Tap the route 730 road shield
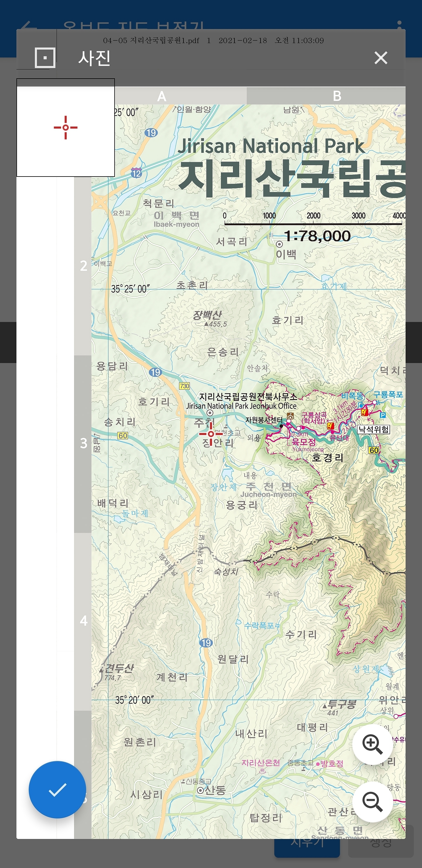Screen dimensions: 422x868 tap(185, 386)
